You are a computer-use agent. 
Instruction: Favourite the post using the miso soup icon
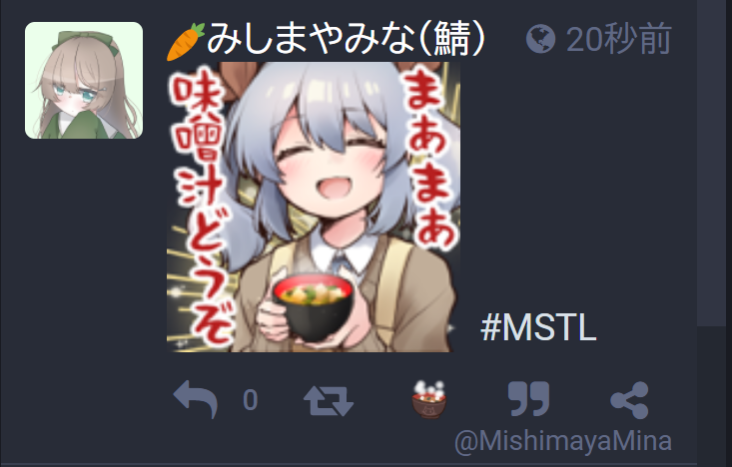point(429,399)
